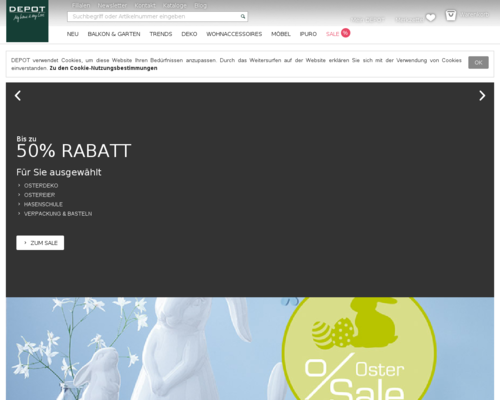
Task: Open the DEKO menu
Action: click(x=189, y=34)
